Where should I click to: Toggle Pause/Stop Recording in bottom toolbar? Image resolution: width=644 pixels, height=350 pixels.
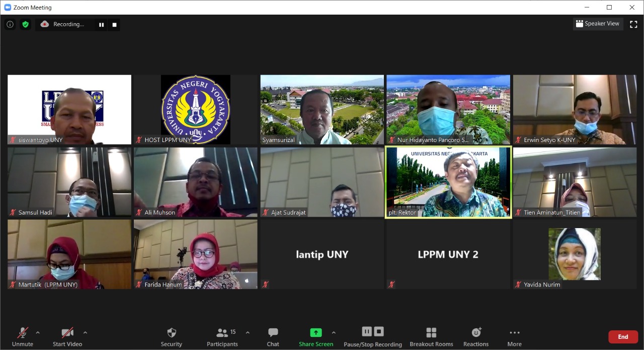coord(373,336)
